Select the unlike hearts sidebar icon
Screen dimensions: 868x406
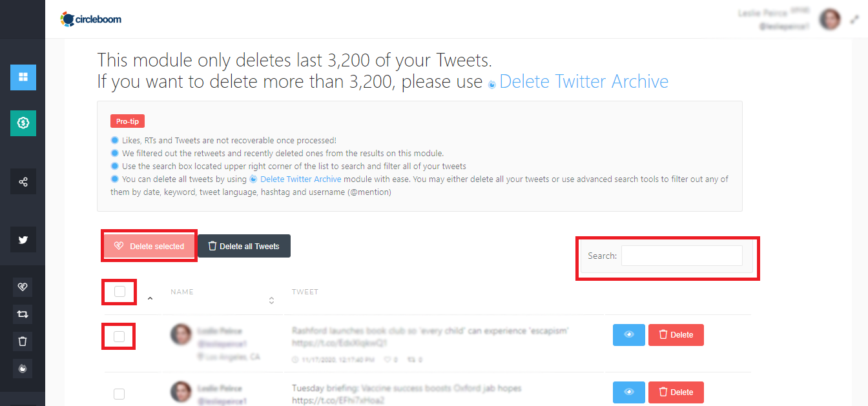pos(23,287)
